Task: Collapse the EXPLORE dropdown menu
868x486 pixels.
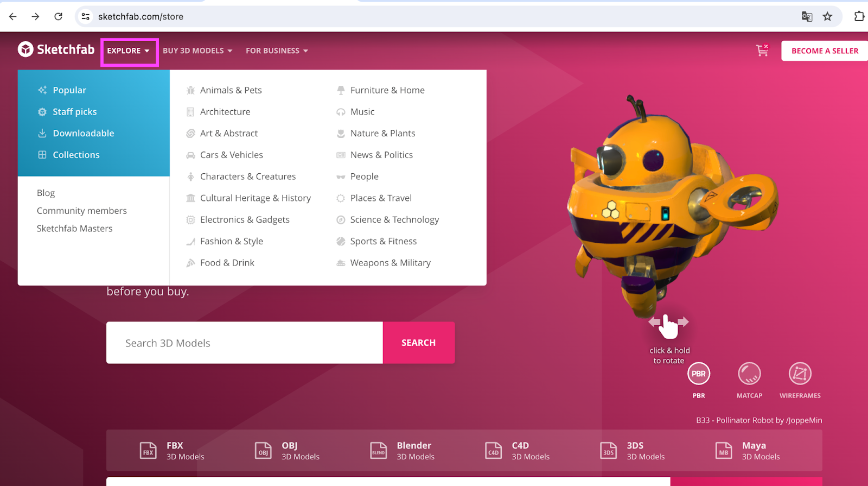Action: pos(129,51)
